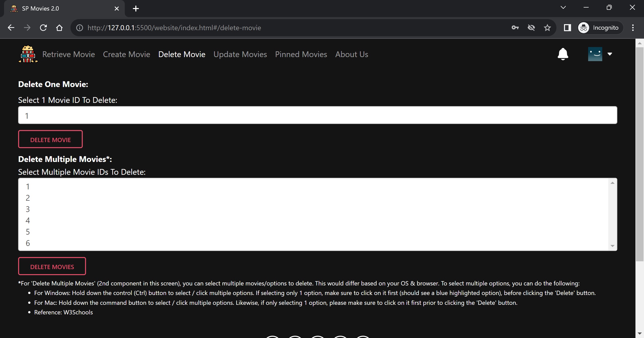Open the notifications bell

coord(563,54)
